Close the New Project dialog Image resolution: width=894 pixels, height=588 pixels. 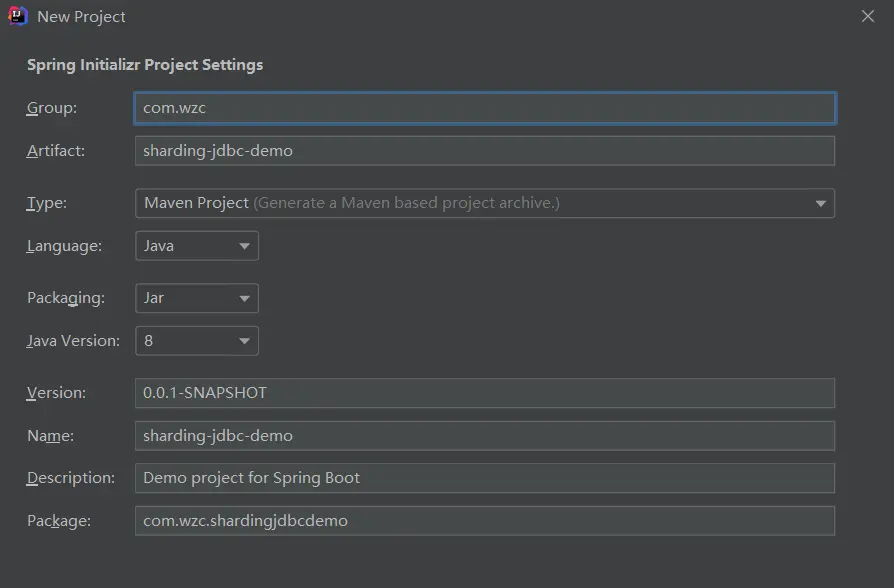click(868, 17)
